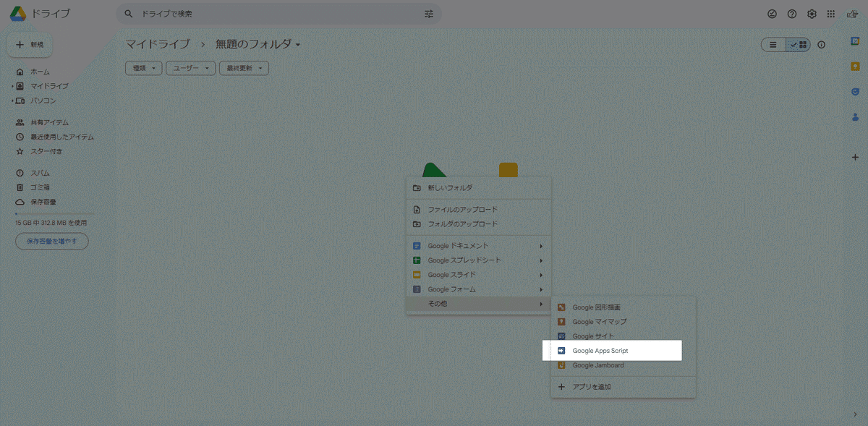Select ファイルのアップロード menu entry
868x426 pixels.
[478, 210]
